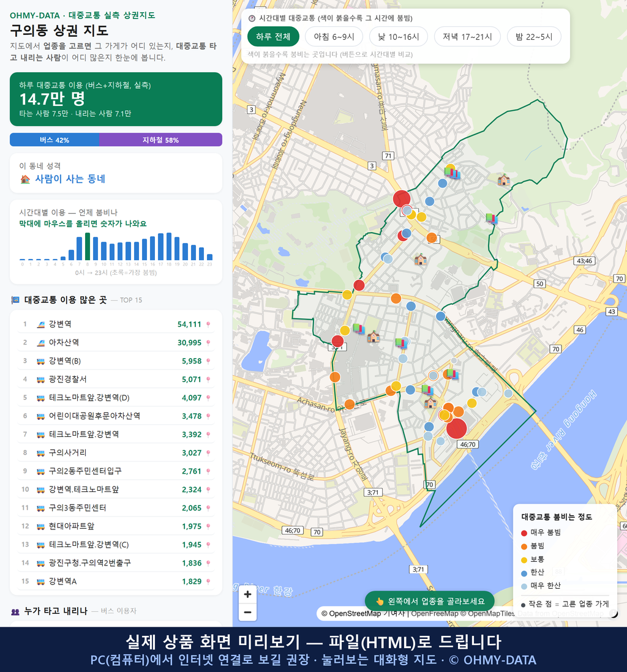627x672 pixels.
Task: Click the pin icon for 강변역 row
Action: click(x=208, y=324)
